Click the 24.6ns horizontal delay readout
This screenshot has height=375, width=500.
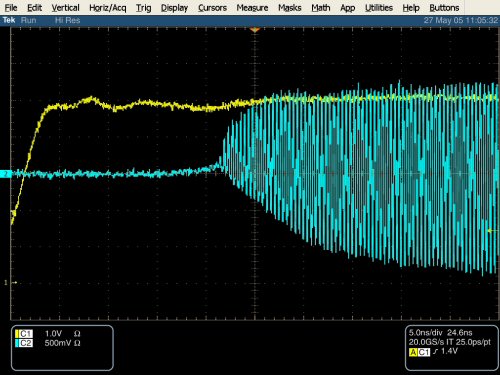click(460, 332)
